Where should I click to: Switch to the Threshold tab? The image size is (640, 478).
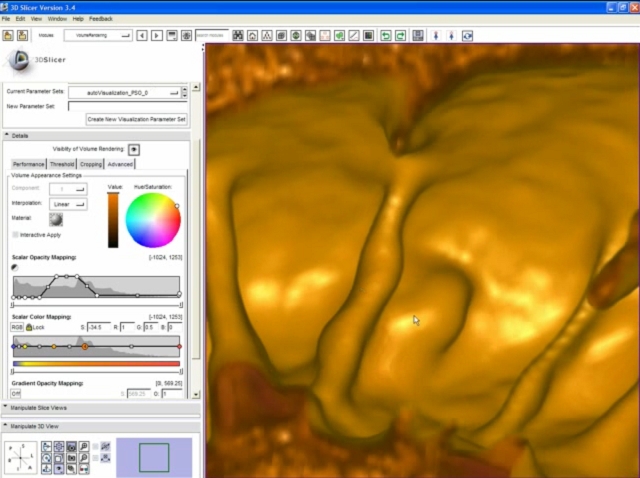click(62, 164)
